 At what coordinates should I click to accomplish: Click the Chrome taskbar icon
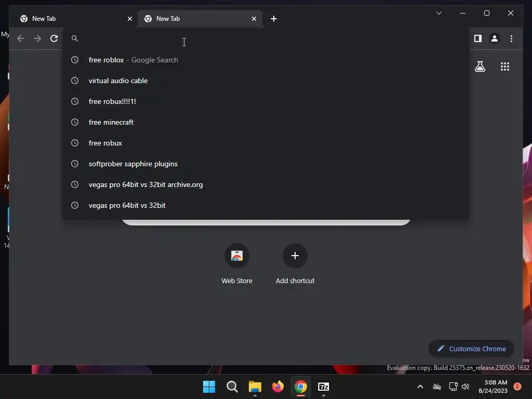[x=301, y=387]
